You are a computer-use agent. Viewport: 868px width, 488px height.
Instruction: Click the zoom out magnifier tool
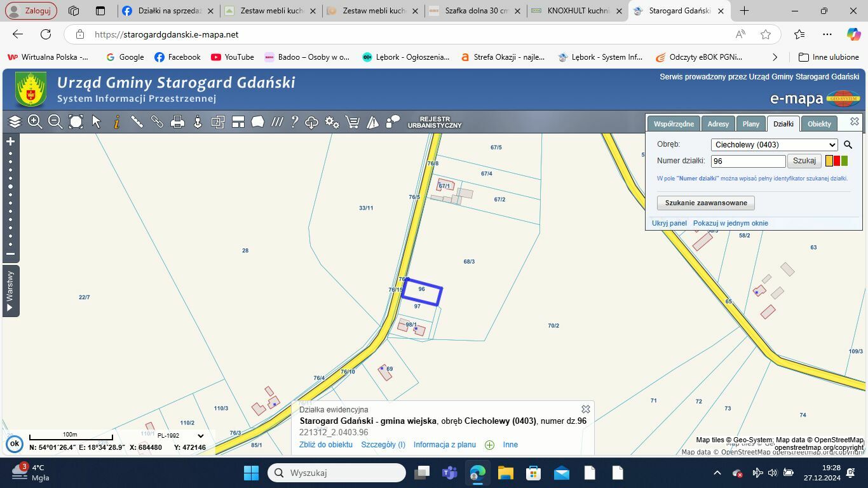55,122
